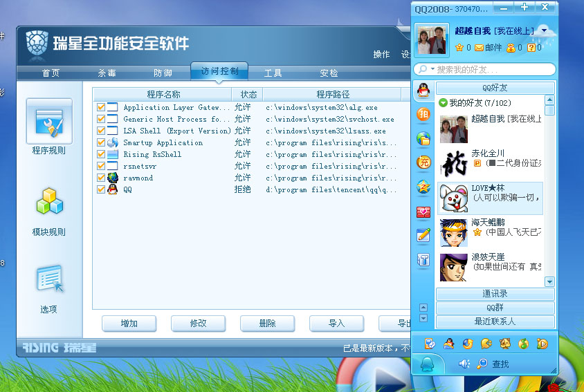Sort by 程序名称 column header
Screen dimensions: 584x392
[x=163, y=95]
